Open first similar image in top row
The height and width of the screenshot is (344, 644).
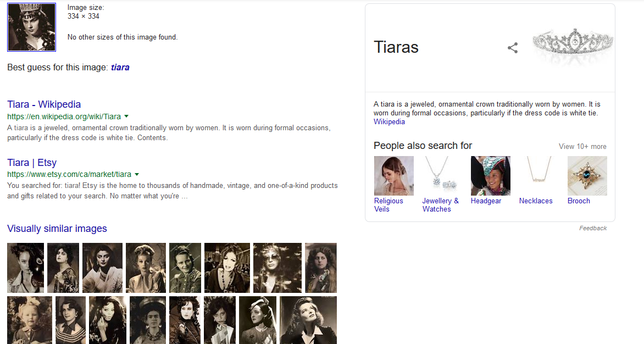pos(25,268)
